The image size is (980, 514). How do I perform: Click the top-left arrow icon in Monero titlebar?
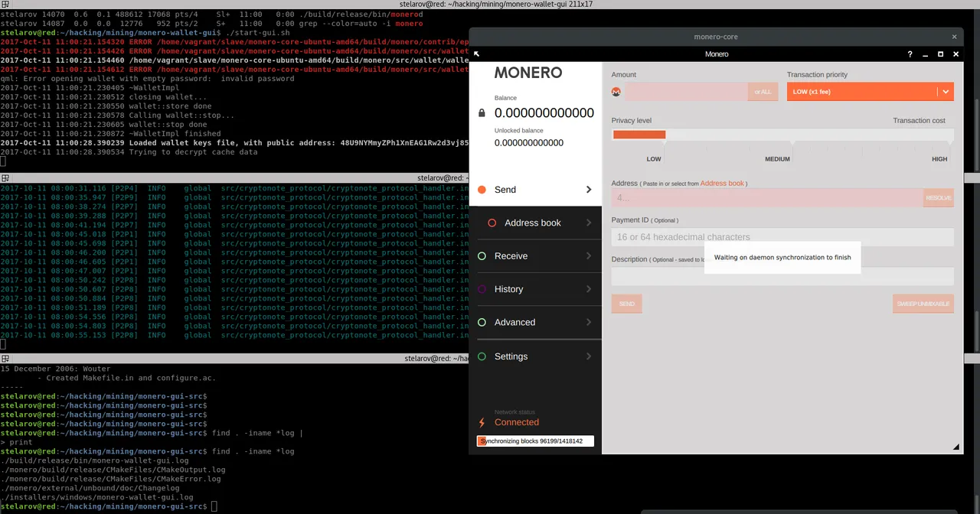coord(476,54)
